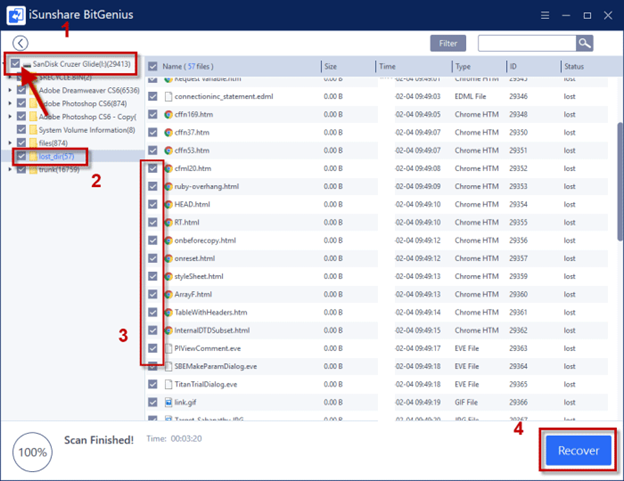Screen dimensions: 624x481
Task: Click file icon of connectioninc_statement.edml
Action: pos(167,96)
